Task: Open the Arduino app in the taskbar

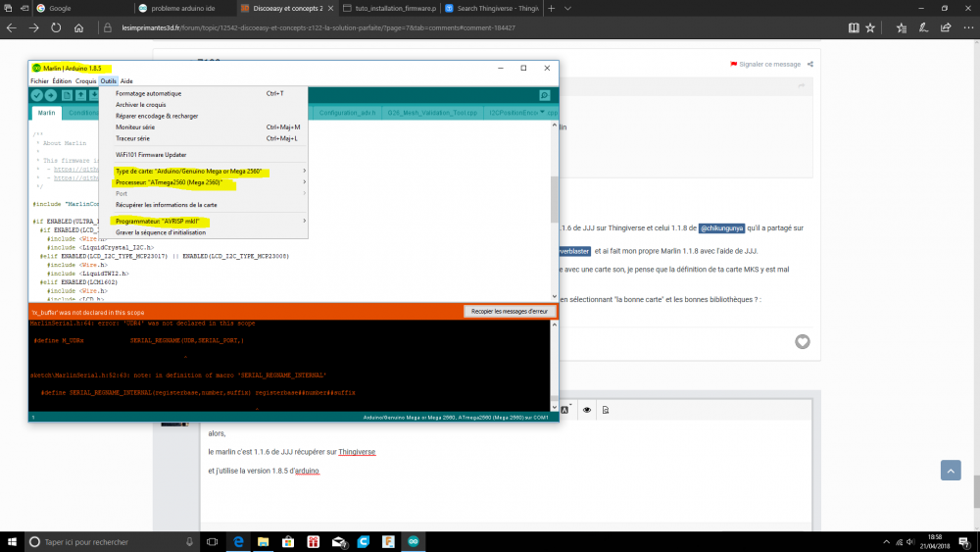Action: [x=414, y=541]
